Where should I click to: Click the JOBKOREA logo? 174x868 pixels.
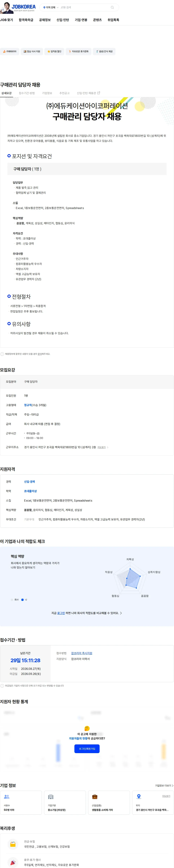click(x=24, y=7)
